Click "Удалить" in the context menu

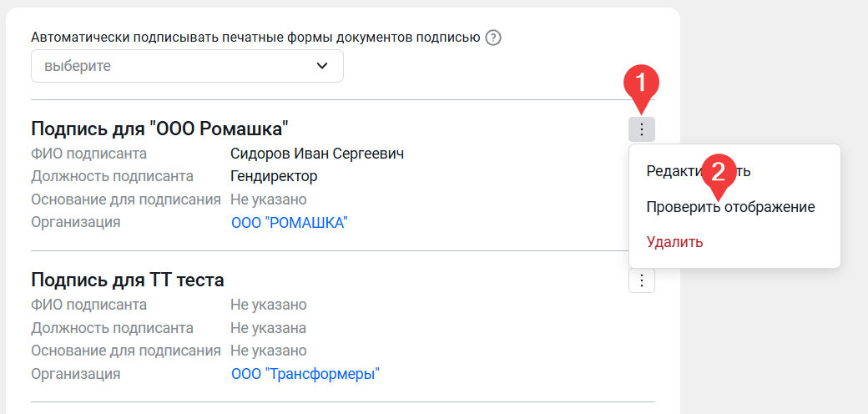[674, 242]
